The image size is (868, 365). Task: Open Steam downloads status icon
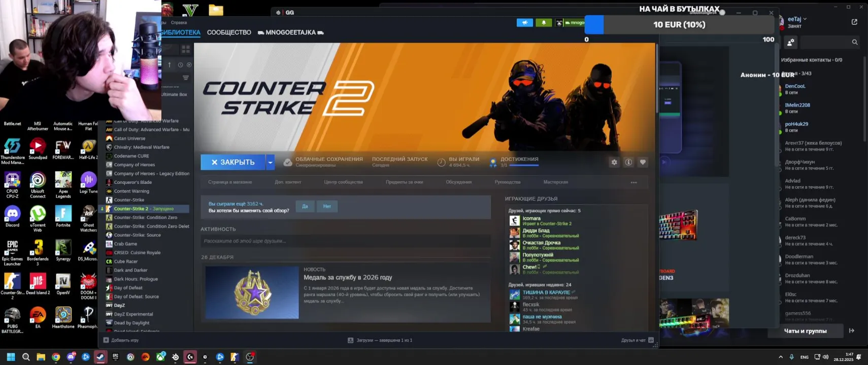(350, 340)
